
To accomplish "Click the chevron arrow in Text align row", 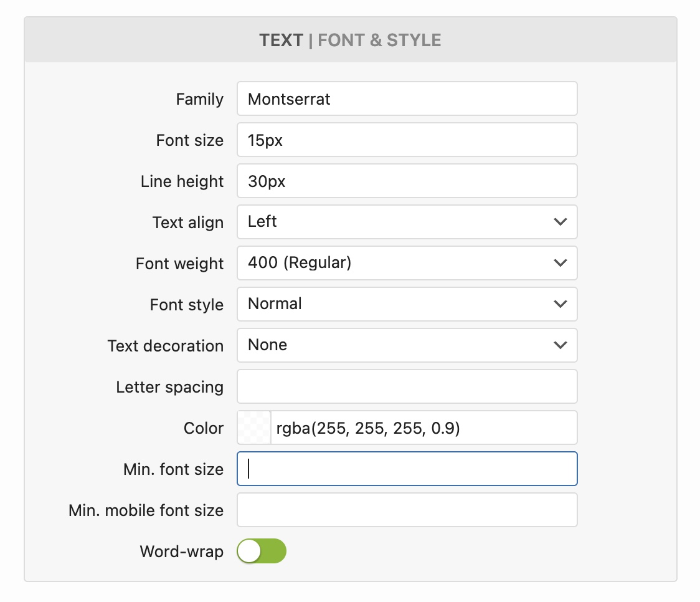I will point(560,222).
